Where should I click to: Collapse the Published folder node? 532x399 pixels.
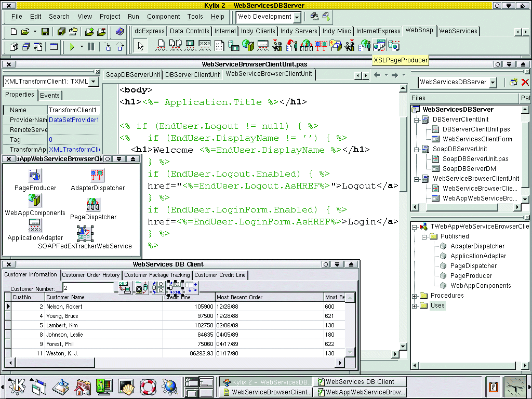coord(424,237)
